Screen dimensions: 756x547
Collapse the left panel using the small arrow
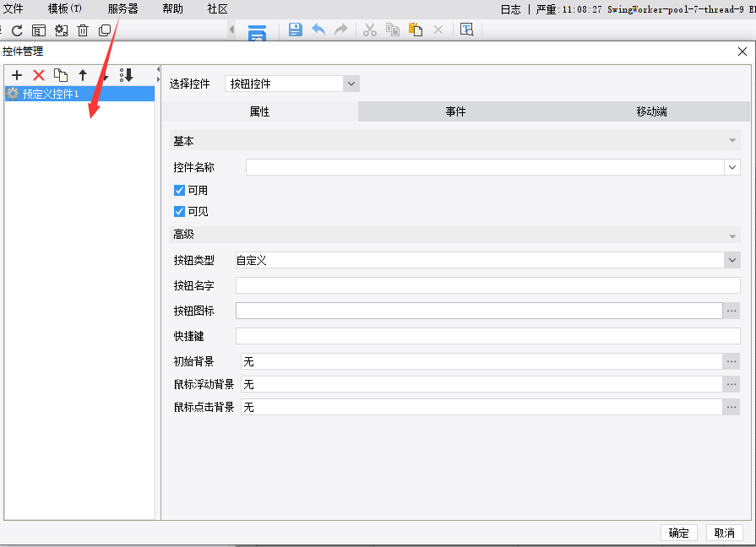coord(232,30)
